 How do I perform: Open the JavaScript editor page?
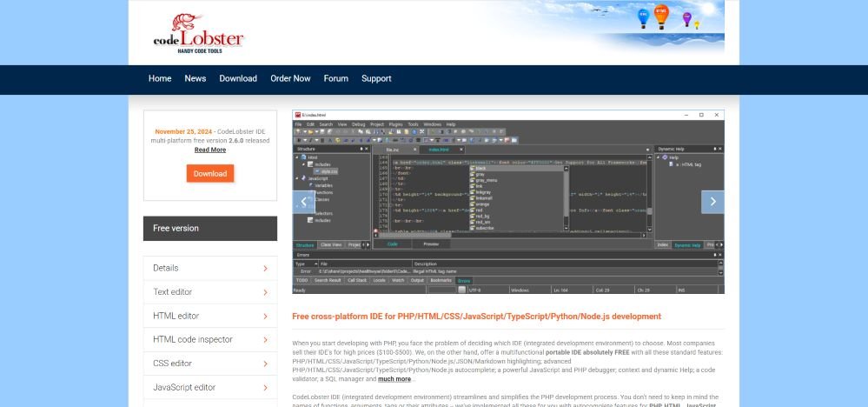click(x=210, y=387)
